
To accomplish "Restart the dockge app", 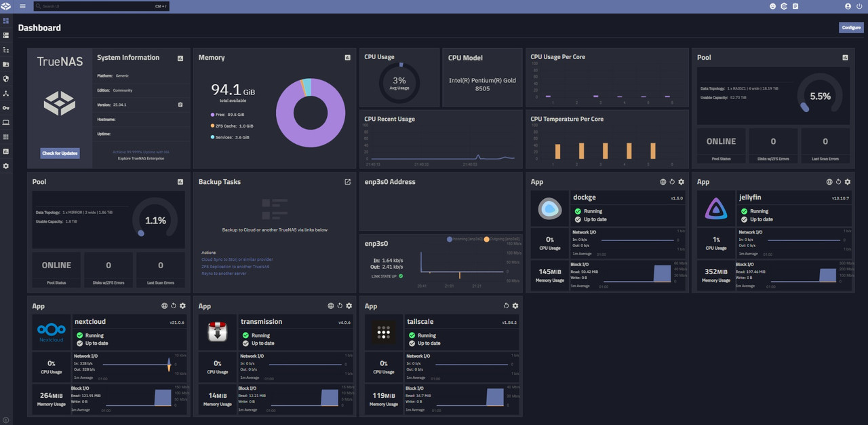I will (x=672, y=182).
